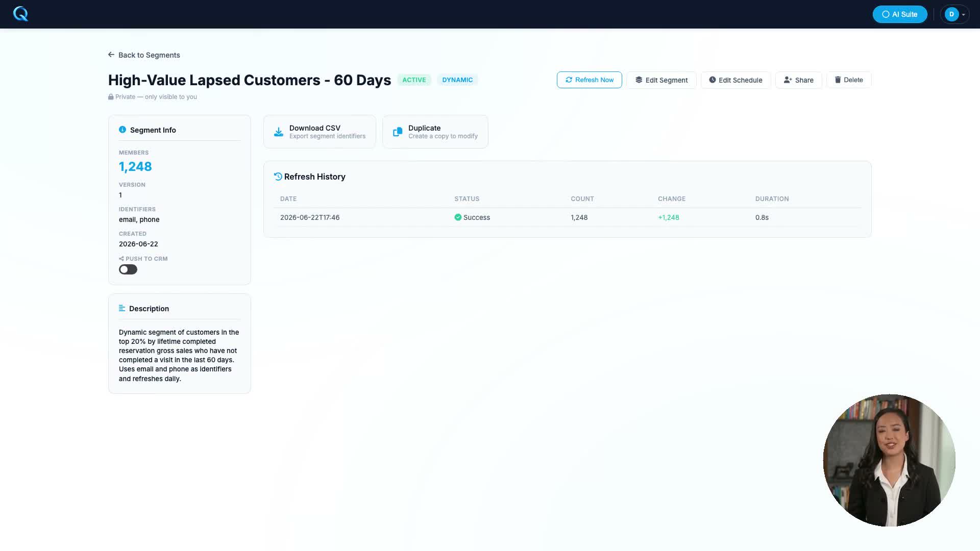Click the duplicate copy icon
Viewport: 980px width, 551px height.
398,132
